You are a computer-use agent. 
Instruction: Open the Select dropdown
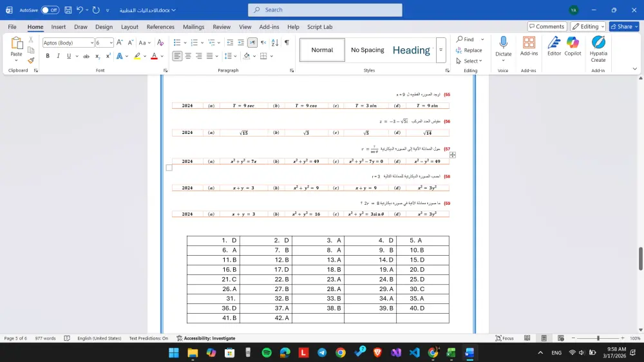tap(469, 61)
